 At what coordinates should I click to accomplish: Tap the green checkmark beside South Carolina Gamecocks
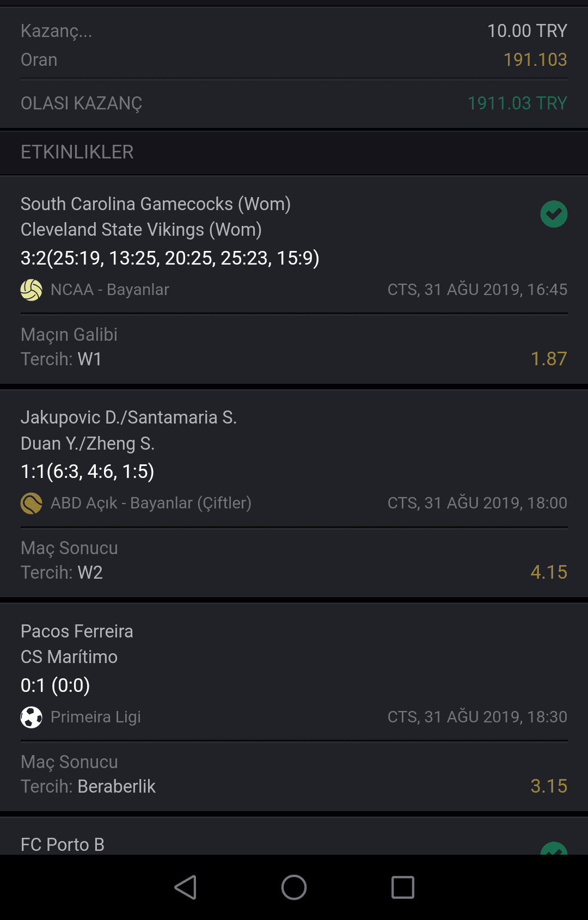554,214
